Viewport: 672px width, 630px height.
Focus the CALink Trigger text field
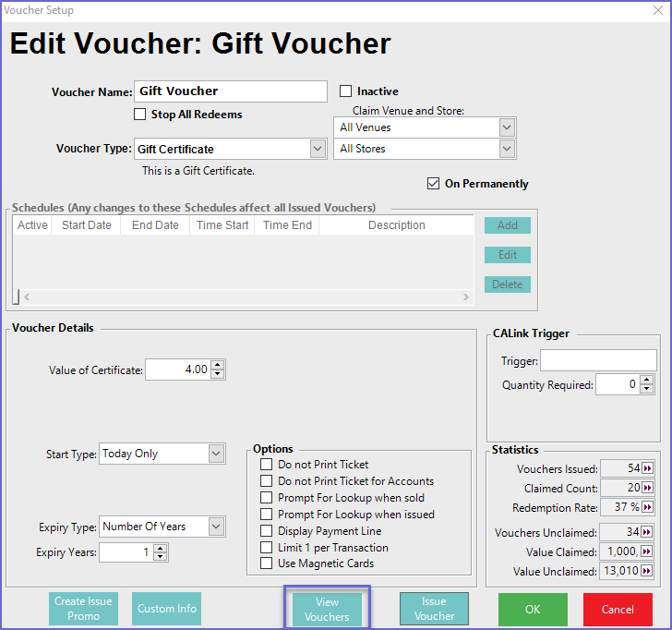598,360
